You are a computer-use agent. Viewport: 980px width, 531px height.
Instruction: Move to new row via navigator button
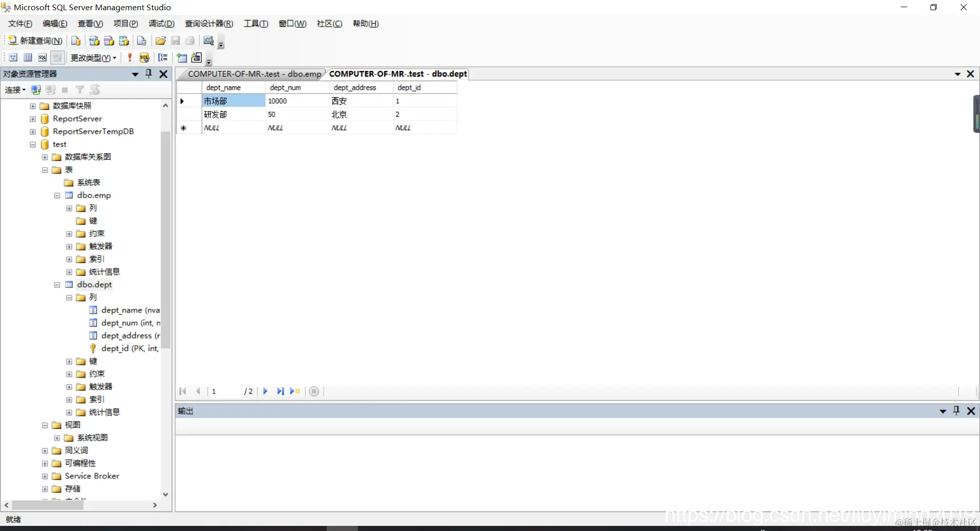295,391
